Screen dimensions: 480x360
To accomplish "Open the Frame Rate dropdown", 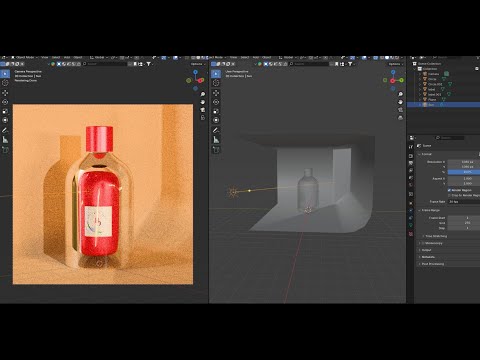I will click(464, 202).
